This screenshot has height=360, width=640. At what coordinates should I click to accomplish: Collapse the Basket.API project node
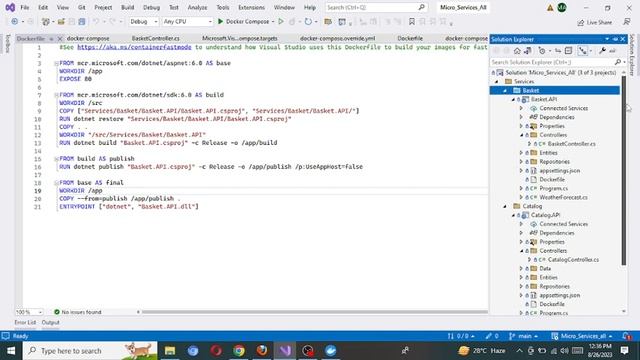tap(513, 100)
